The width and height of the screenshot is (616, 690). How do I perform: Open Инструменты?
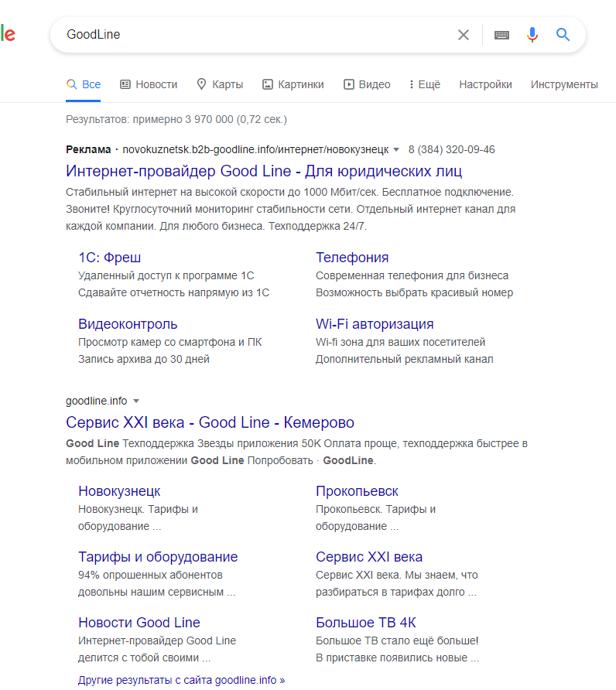pyautogui.click(x=564, y=84)
